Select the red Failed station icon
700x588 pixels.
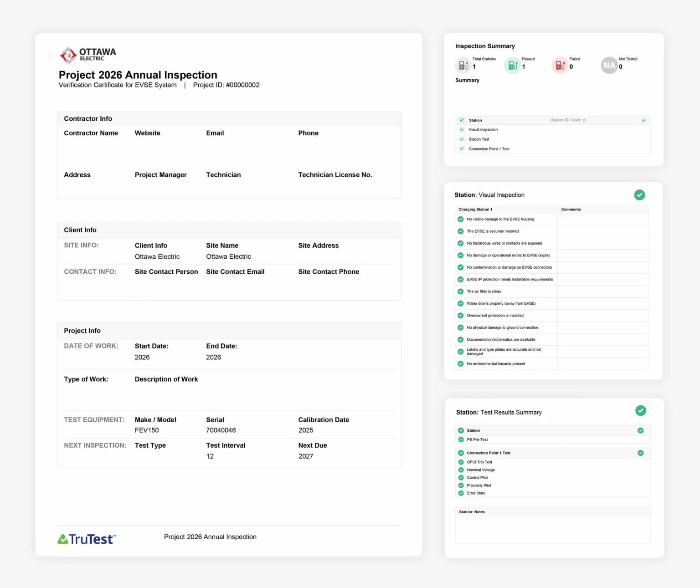pyautogui.click(x=560, y=65)
